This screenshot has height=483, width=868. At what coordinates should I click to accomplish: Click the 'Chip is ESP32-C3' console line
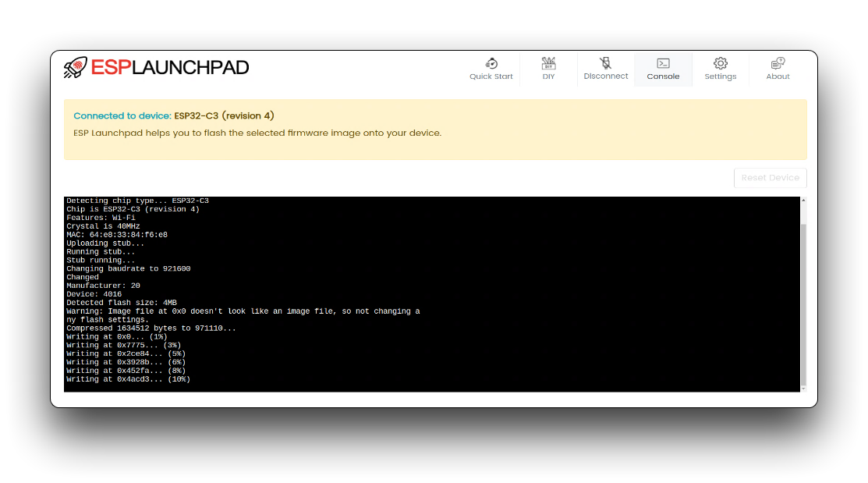pyautogui.click(x=133, y=209)
